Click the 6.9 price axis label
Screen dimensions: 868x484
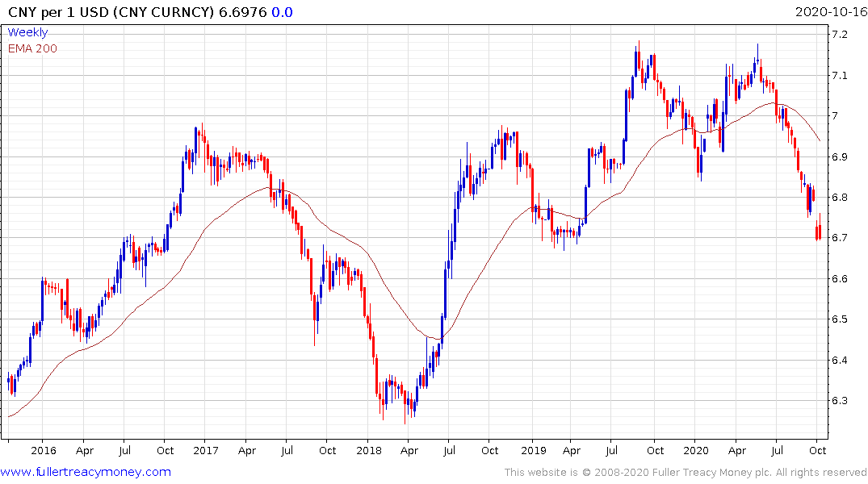tap(840, 156)
